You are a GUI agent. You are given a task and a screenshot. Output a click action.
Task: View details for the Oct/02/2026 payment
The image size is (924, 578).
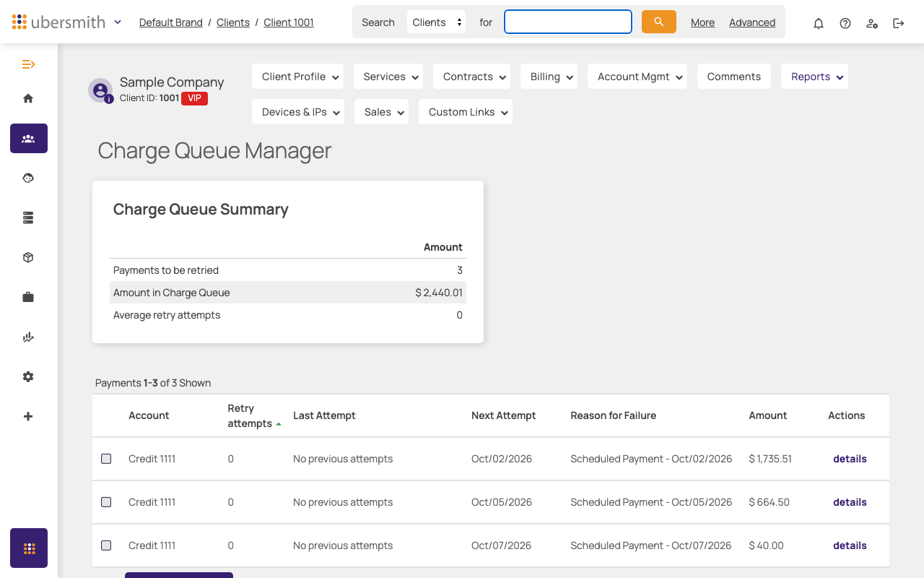[850, 459]
